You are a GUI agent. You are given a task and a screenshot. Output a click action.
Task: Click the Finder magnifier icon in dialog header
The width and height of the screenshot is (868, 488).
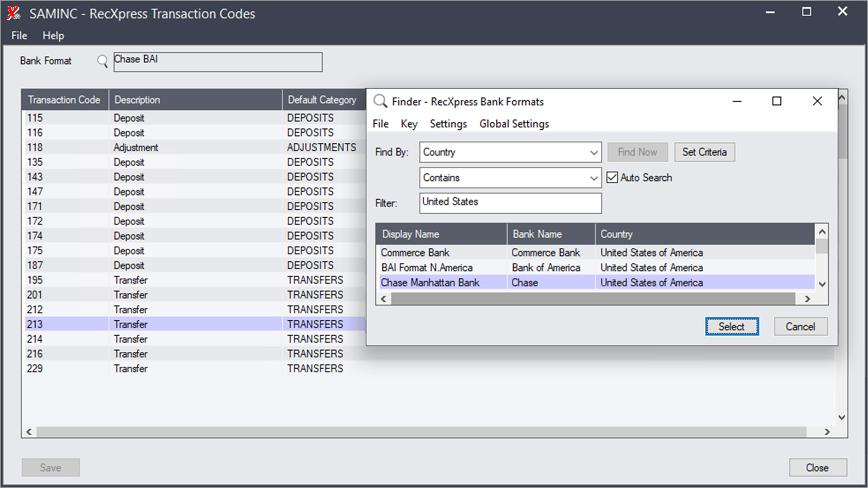(x=380, y=101)
